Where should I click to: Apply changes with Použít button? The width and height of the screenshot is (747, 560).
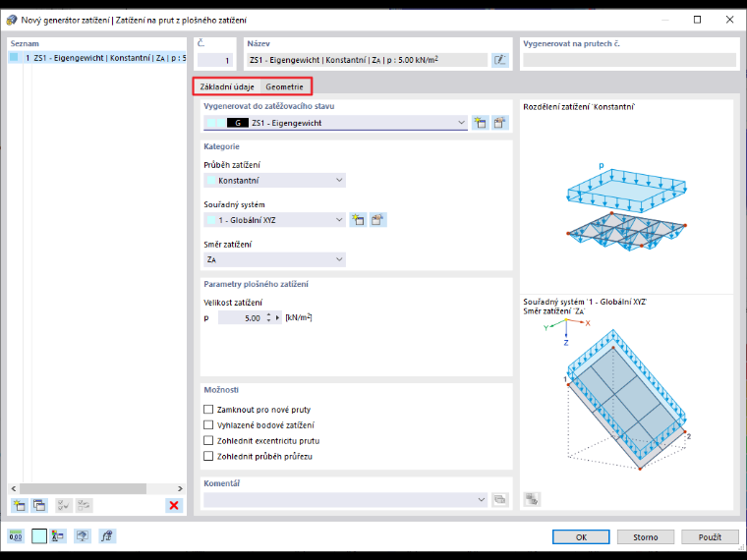point(710,536)
